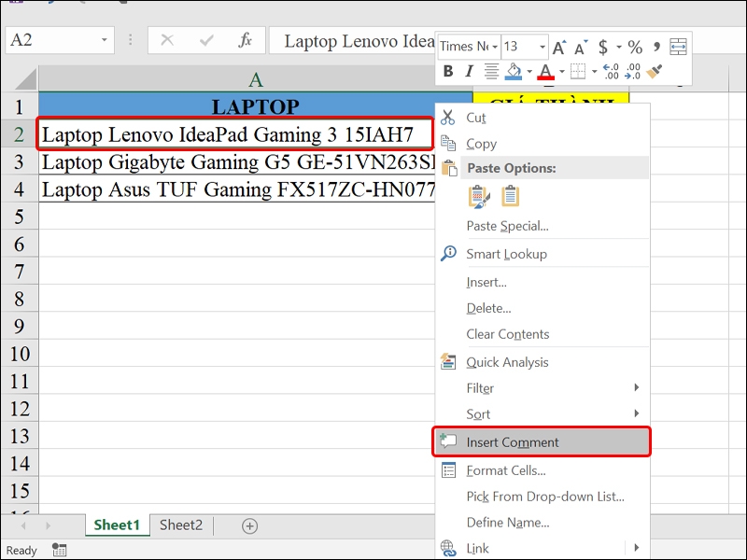Select row 2 header
The height and width of the screenshot is (560, 747).
point(19,134)
